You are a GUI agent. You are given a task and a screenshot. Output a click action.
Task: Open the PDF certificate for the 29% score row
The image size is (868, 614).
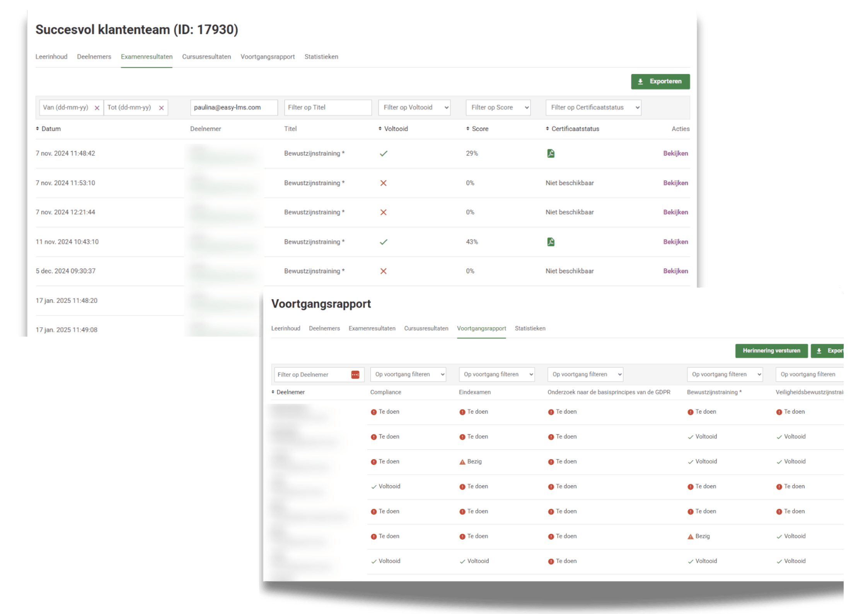point(551,154)
